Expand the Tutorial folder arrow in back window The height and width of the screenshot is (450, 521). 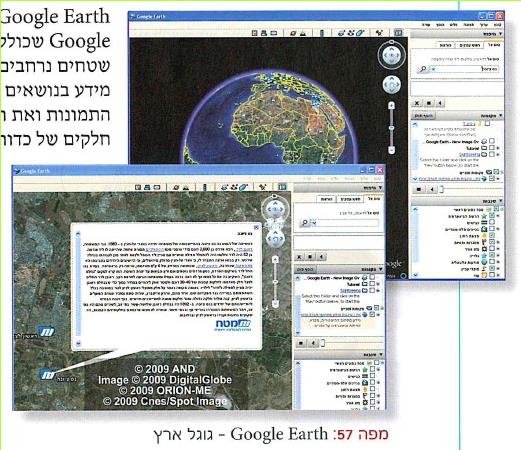coord(498,148)
